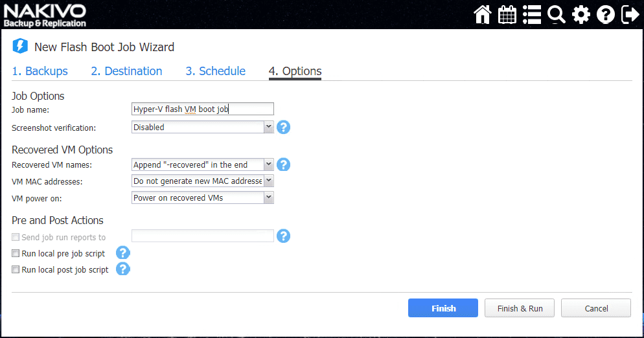This screenshot has width=644, height=338.
Task: Show help for Recovered VM names
Action: point(283,164)
